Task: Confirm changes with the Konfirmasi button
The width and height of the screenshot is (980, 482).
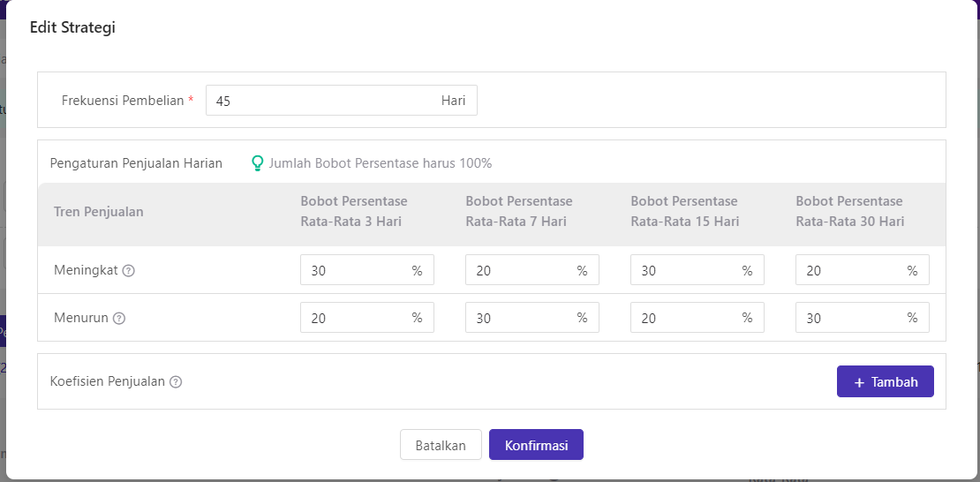Action: pyautogui.click(x=536, y=445)
